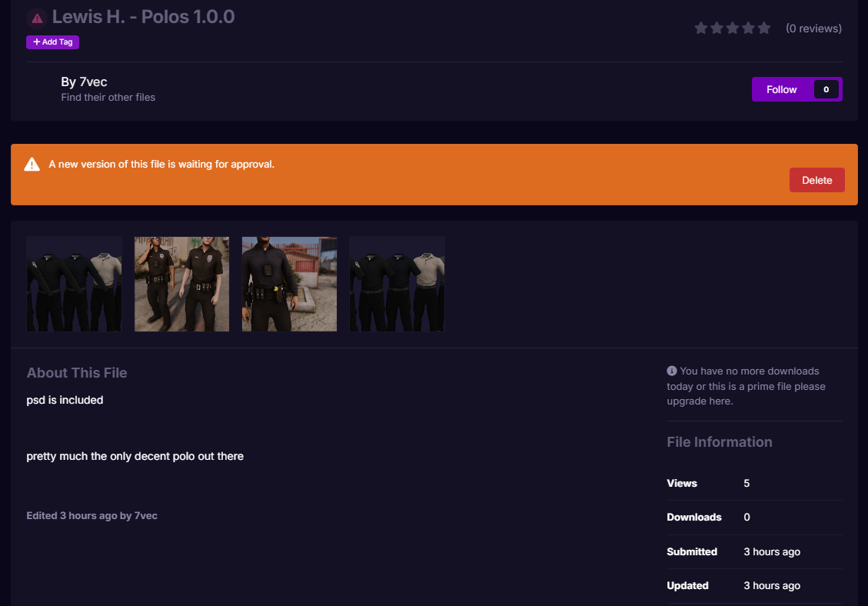Screen dimensions: 868x606
Task: Open the first polo shirts thumbnail
Action: tap(74, 284)
